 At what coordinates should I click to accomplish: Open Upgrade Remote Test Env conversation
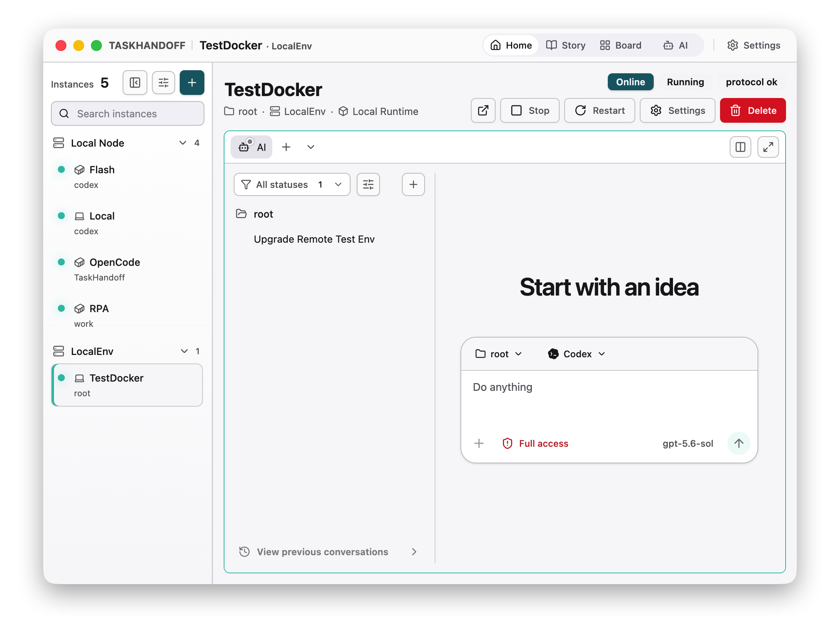coord(314,239)
